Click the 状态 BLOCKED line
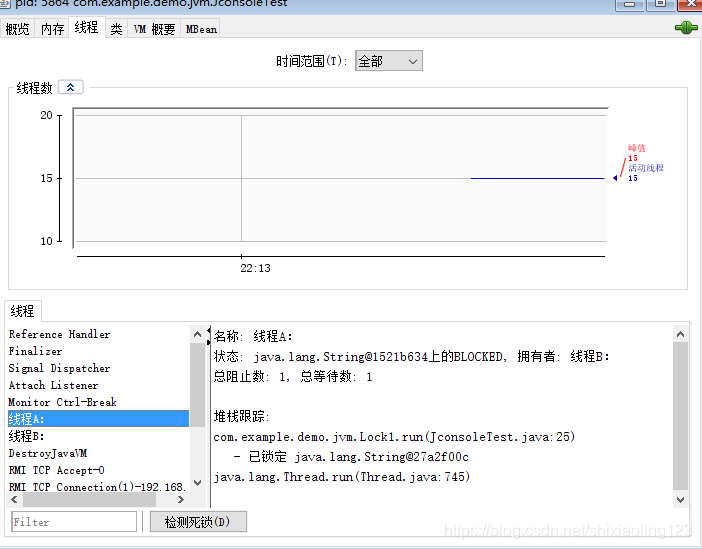This screenshot has width=702, height=549. [x=411, y=356]
